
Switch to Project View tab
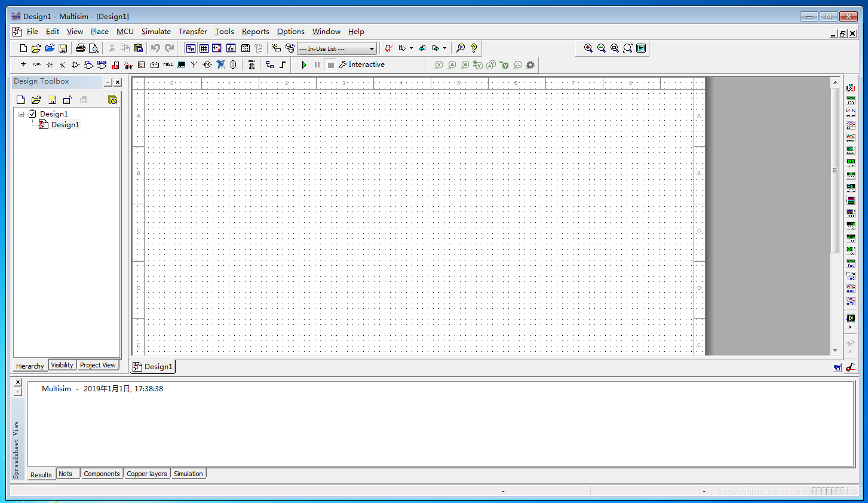point(97,365)
